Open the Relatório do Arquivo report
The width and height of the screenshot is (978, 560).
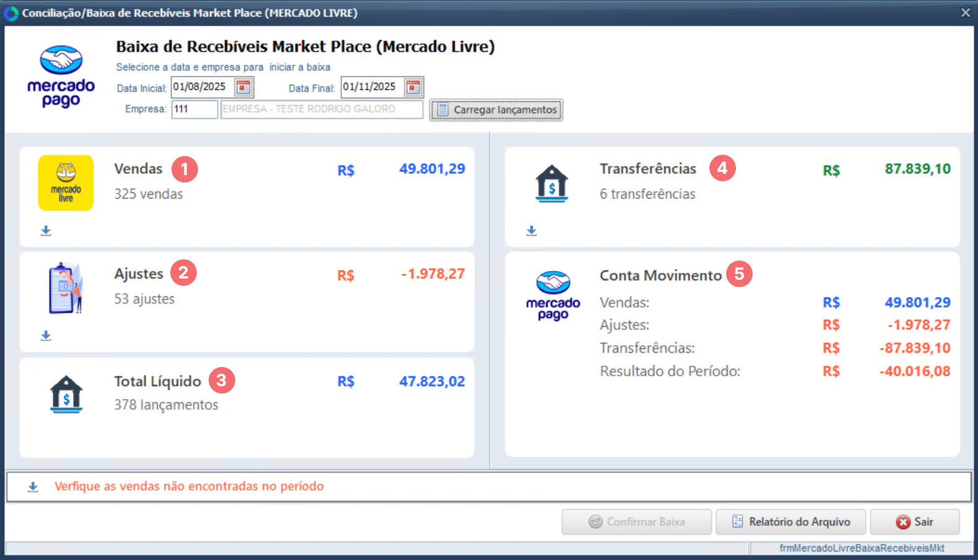791,522
